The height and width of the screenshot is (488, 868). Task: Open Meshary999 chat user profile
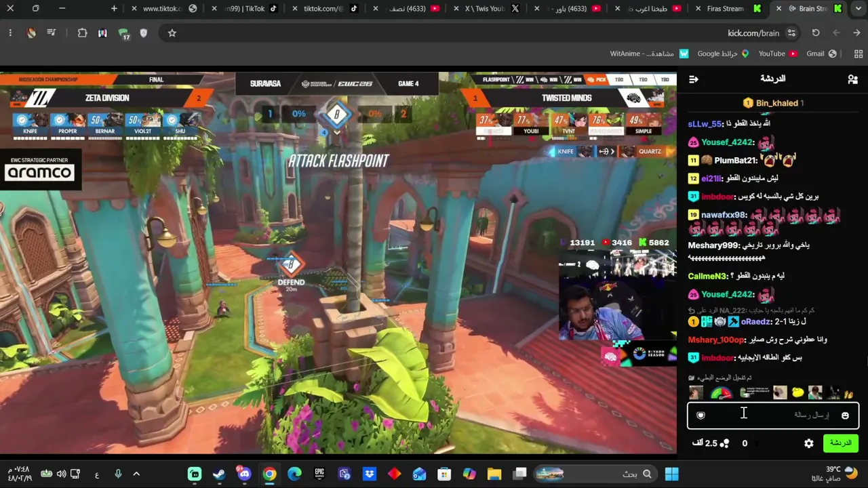click(x=713, y=245)
